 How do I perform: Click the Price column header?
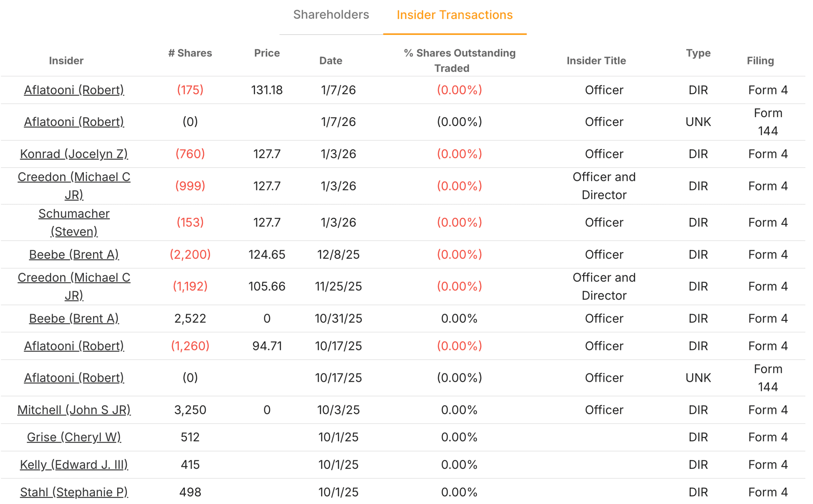coord(267,53)
